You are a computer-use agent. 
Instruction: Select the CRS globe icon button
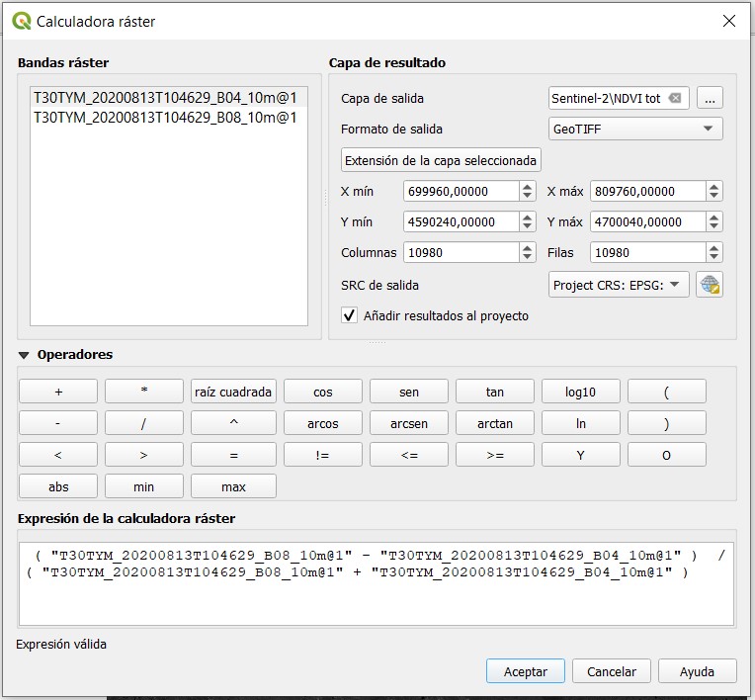(x=710, y=285)
